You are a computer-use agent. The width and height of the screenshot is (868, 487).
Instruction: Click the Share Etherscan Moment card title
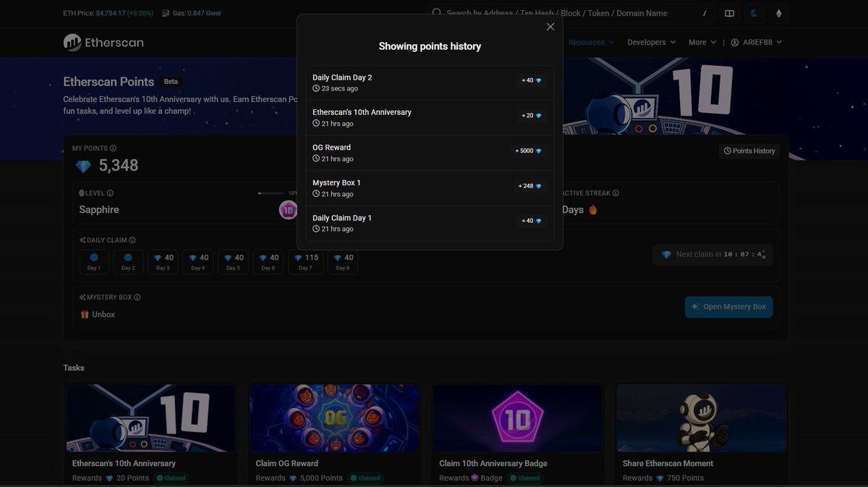668,463
